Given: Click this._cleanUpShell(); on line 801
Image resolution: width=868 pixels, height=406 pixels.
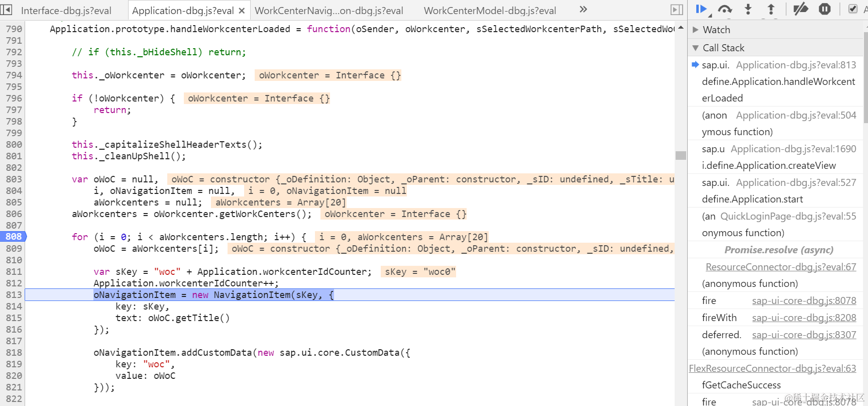Looking at the screenshot, I should coord(129,156).
